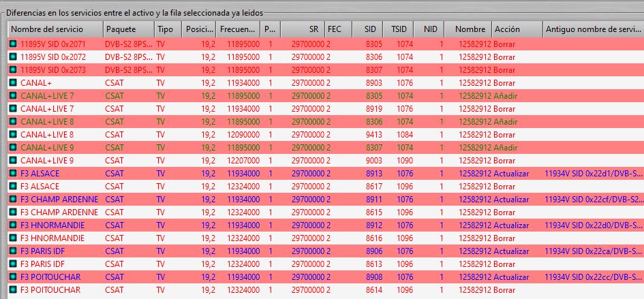Select the CANAL+ service name

click(x=35, y=82)
